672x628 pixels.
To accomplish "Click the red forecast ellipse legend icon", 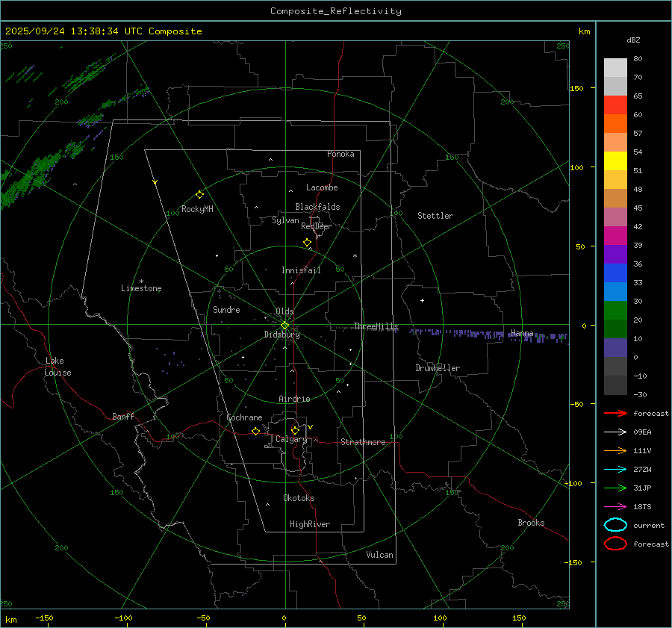I will (x=615, y=544).
